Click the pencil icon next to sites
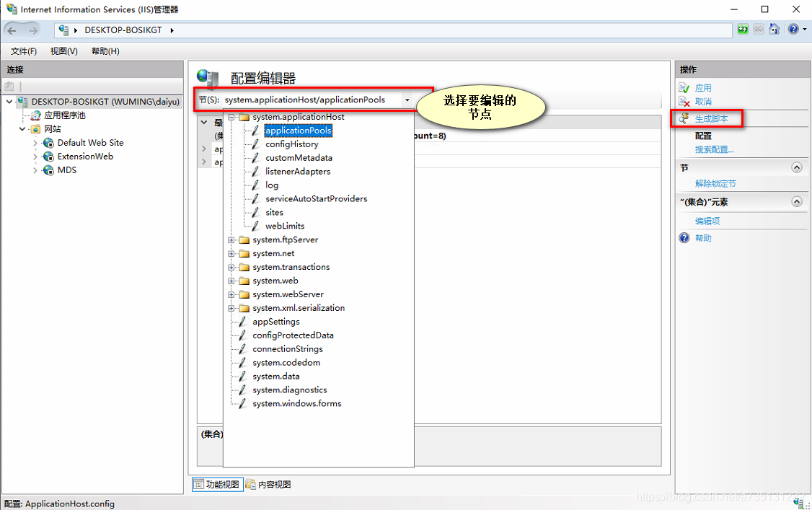 coord(255,212)
